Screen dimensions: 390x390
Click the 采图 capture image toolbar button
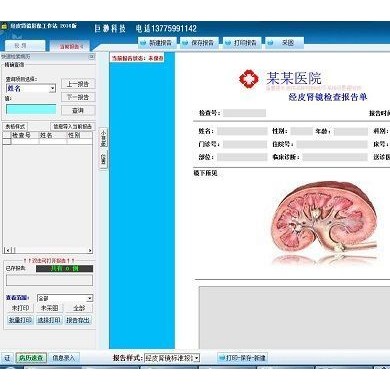284,43
